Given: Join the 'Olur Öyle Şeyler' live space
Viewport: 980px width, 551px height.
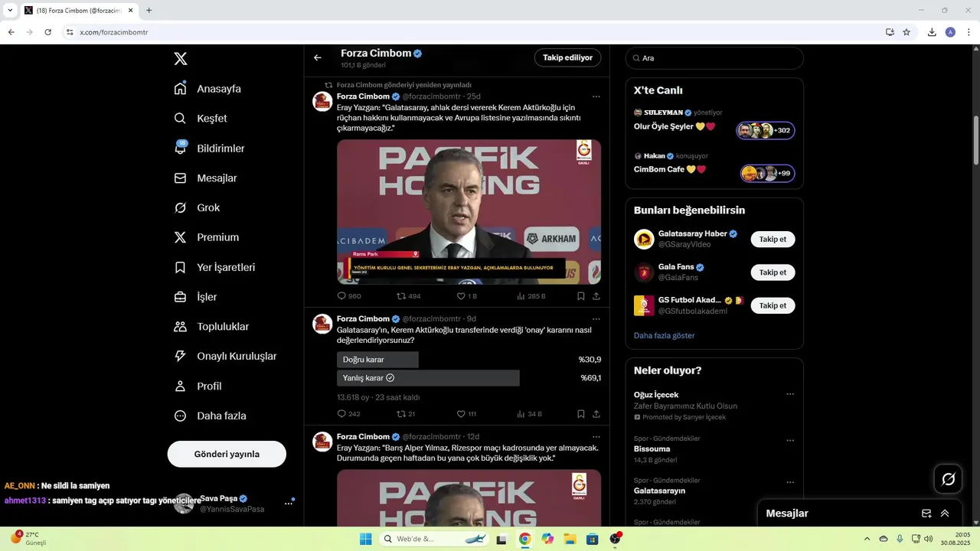Looking at the screenshot, I should coord(766,131).
